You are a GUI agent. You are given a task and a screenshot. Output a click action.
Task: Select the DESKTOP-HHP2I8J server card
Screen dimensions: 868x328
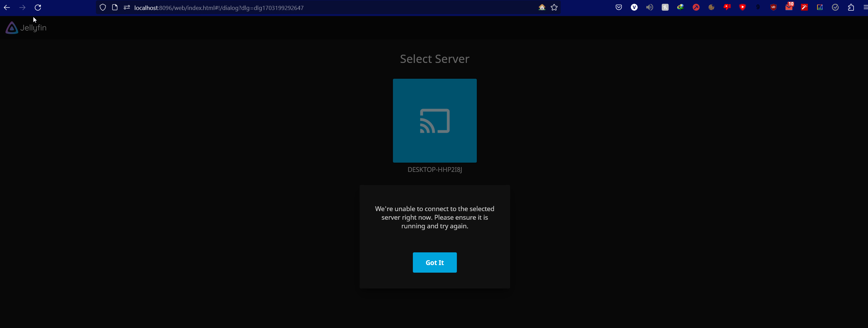pyautogui.click(x=435, y=121)
